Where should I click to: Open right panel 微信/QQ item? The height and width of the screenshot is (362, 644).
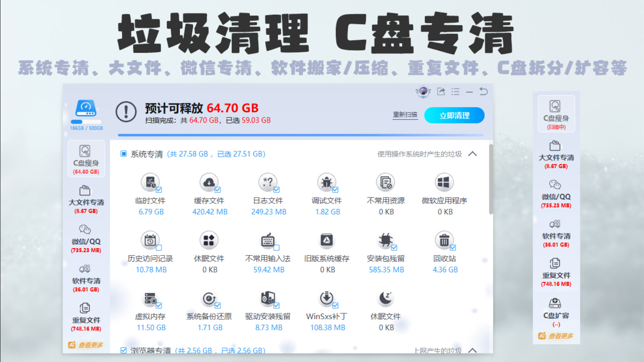pyautogui.click(x=556, y=194)
